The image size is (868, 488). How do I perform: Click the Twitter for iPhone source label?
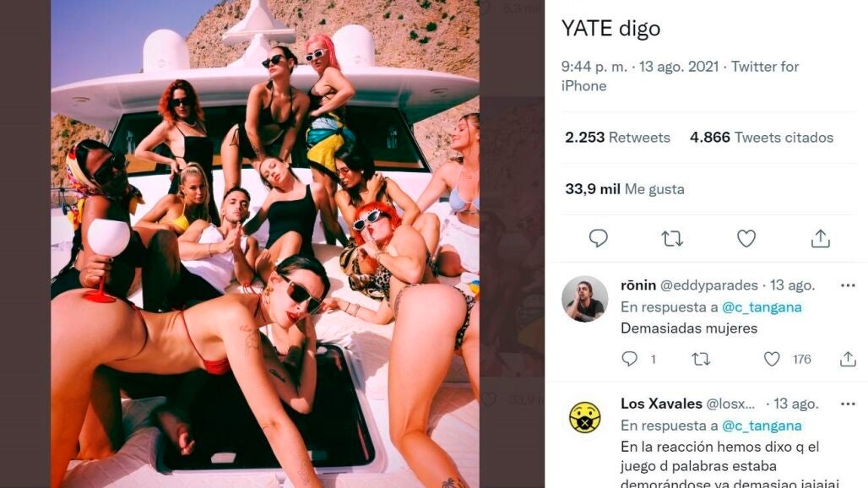680,76
